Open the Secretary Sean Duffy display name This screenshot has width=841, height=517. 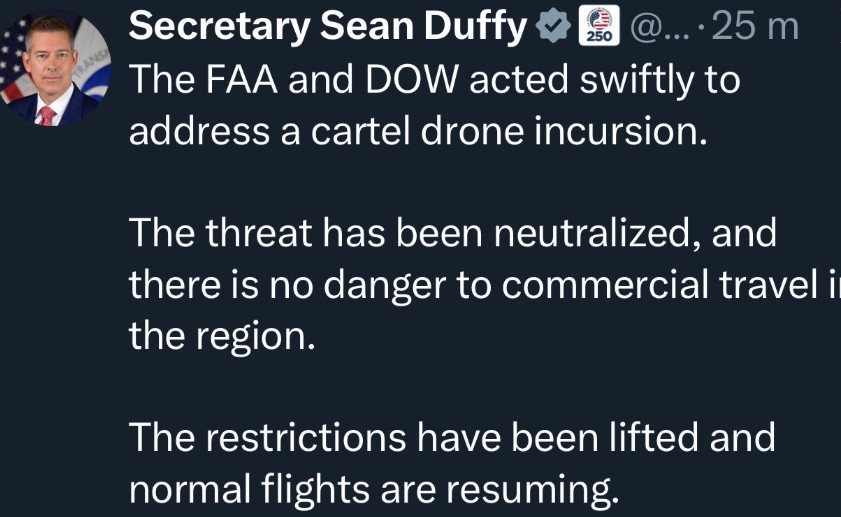tap(327, 28)
